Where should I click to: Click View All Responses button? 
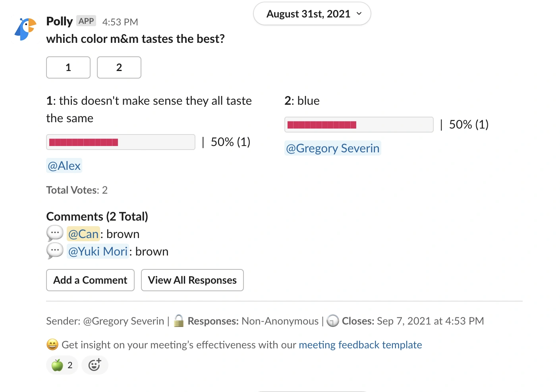192,280
